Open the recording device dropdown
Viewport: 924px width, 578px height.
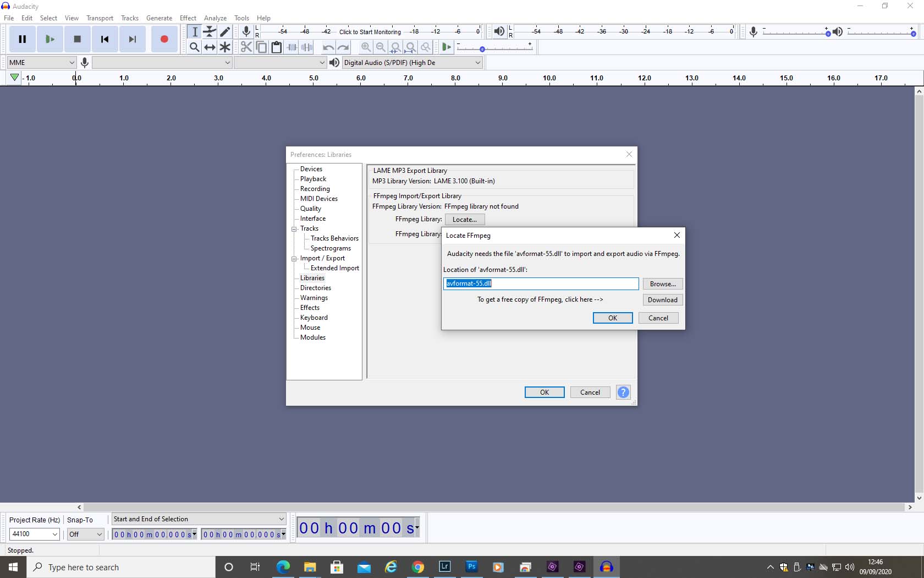click(162, 62)
